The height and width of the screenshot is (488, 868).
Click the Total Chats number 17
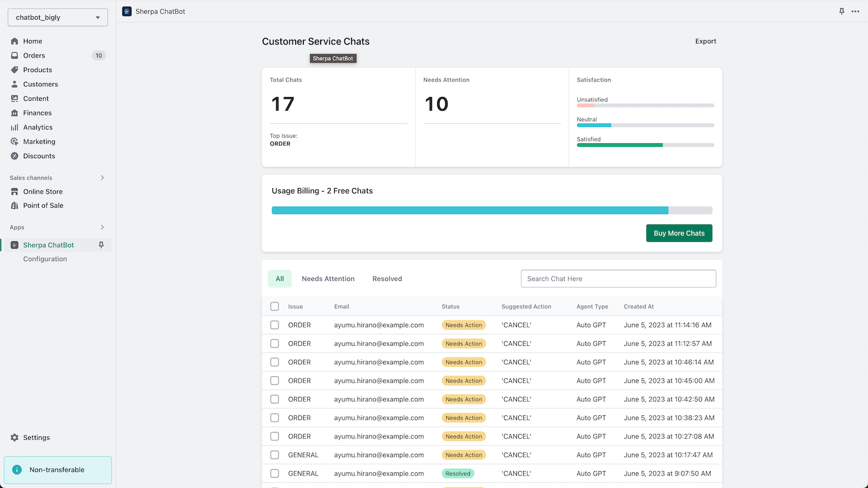tap(283, 104)
